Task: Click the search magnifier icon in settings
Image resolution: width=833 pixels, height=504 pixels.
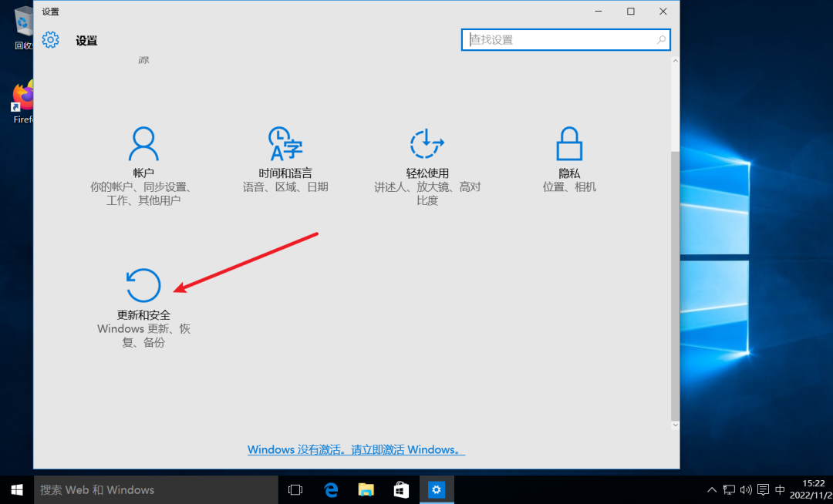Action: (x=662, y=40)
